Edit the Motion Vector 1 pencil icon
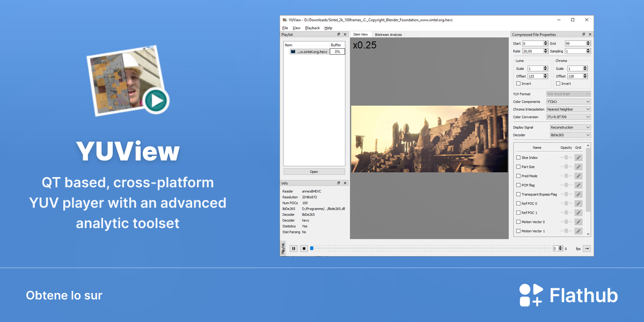 coord(579,231)
